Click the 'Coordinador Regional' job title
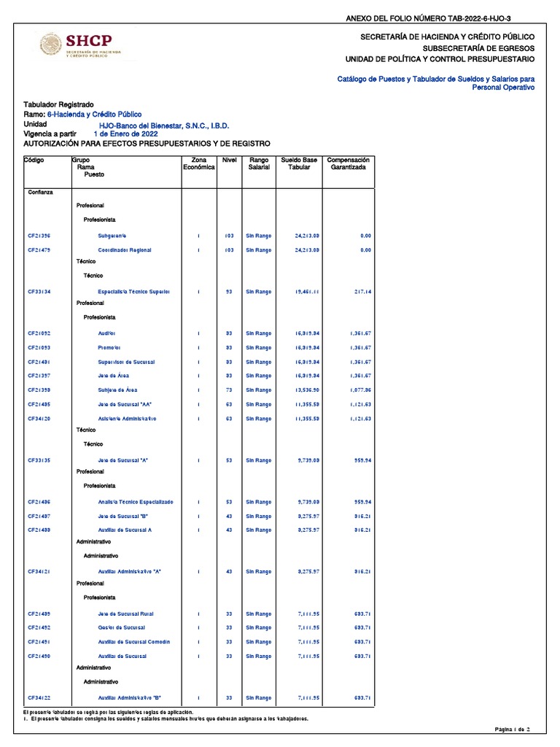 [x=125, y=250]
